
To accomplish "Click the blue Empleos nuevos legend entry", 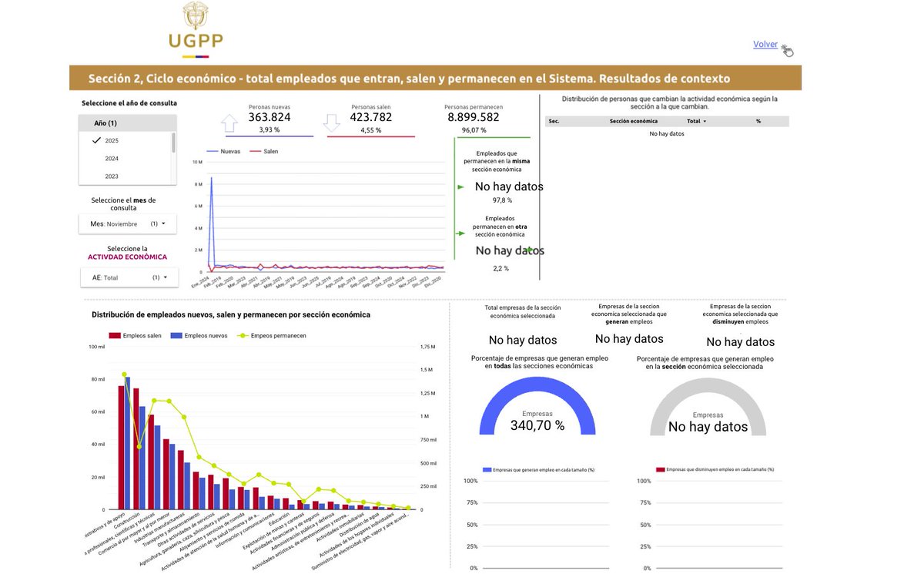I will pyautogui.click(x=198, y=336).
